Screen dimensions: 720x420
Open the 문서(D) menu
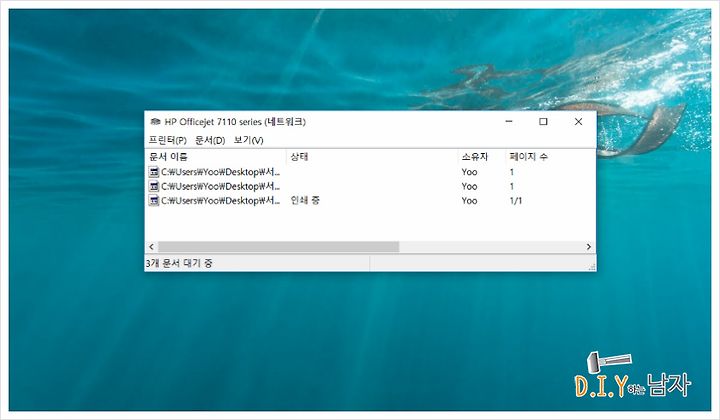point(210,140)
